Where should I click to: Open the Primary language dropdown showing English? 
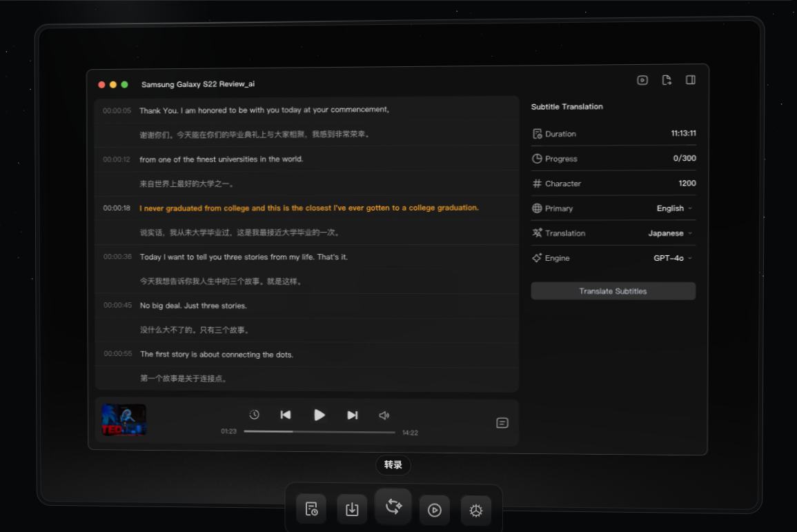tap(674, 208)
